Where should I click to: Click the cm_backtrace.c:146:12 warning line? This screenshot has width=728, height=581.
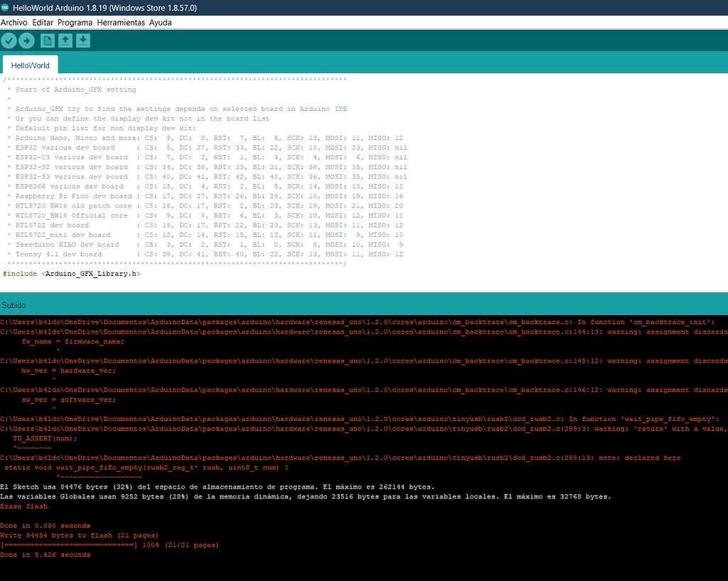click(x=364, y=390)
